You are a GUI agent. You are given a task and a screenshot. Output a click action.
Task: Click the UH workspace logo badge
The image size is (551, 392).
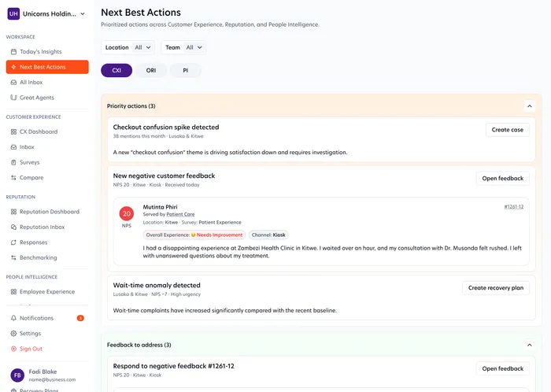pyautogui.click(x=13, y=13)
